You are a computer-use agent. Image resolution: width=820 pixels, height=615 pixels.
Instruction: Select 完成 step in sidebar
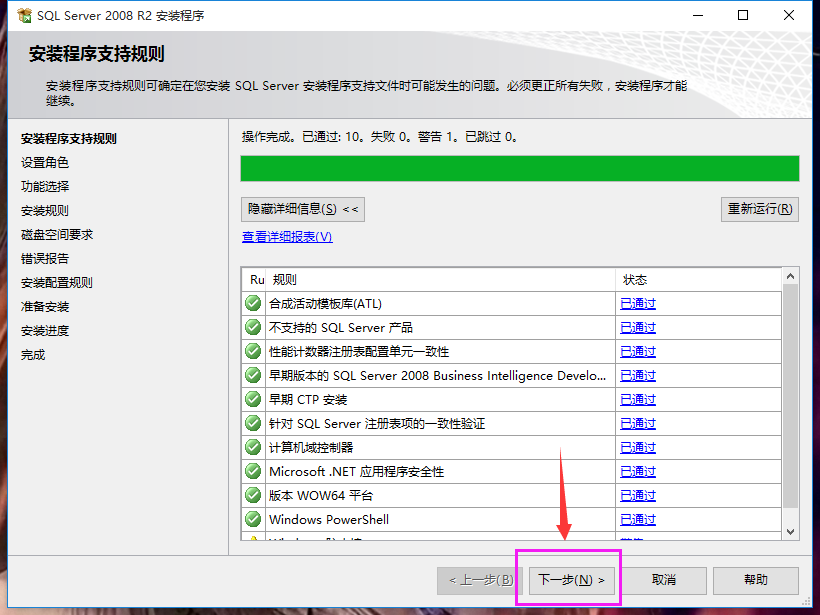(x=33, y=355)
